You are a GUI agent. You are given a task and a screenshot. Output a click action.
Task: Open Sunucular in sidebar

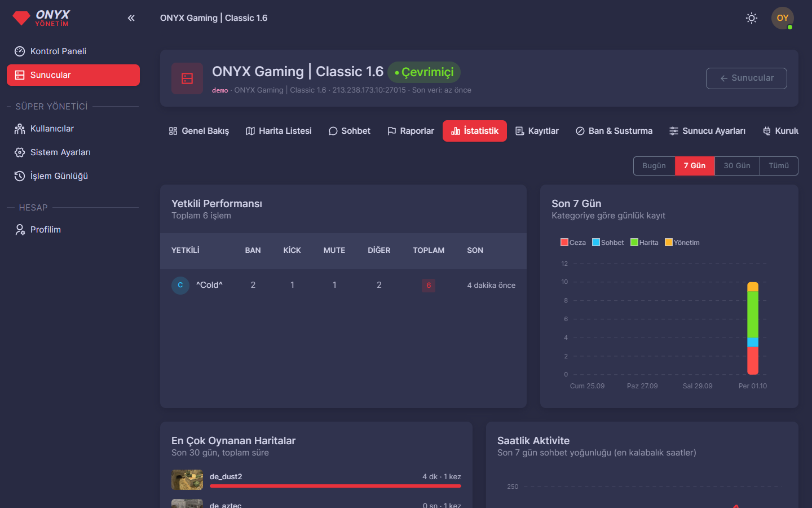click(x=73, y=75)
